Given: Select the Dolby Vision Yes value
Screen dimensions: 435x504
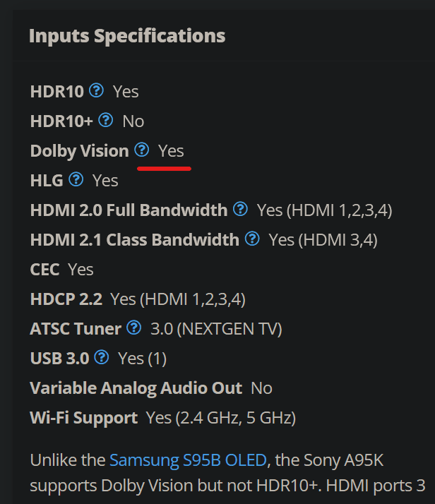Looking at the screenshot, I should (x=171, y=151).
